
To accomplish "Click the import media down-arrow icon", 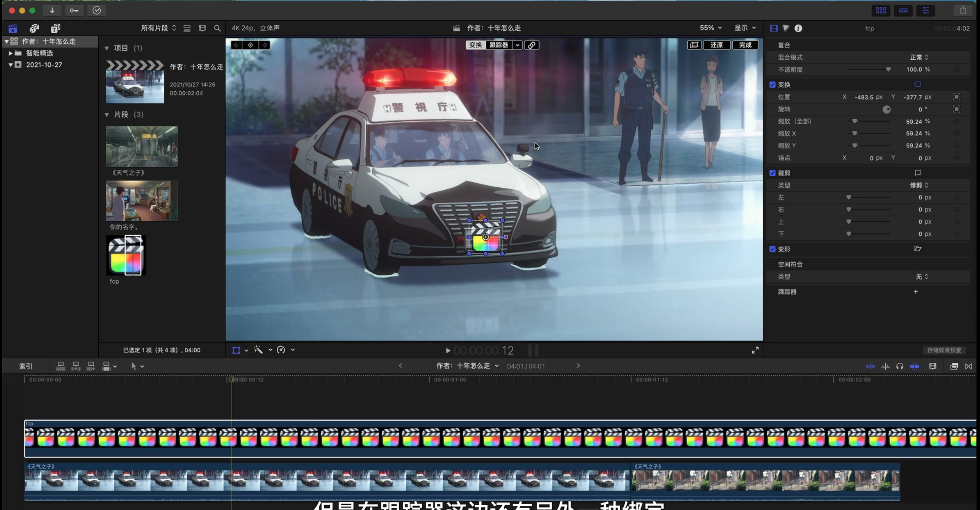I will 52,10.
